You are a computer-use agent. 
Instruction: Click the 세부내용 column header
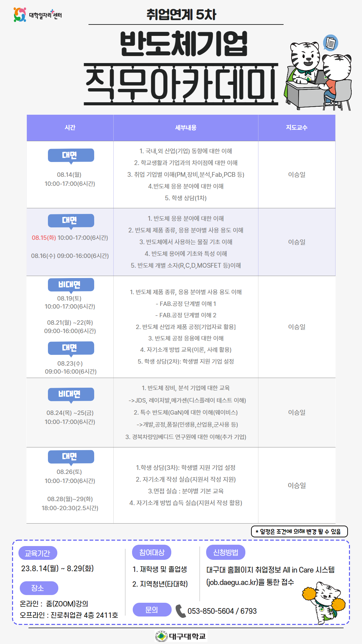[186, 128]
